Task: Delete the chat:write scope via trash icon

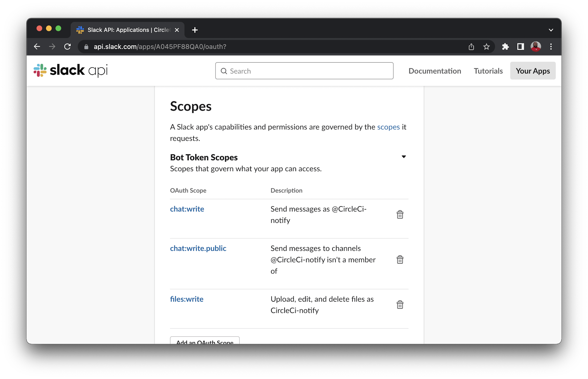Action: [x=400, y=214]
